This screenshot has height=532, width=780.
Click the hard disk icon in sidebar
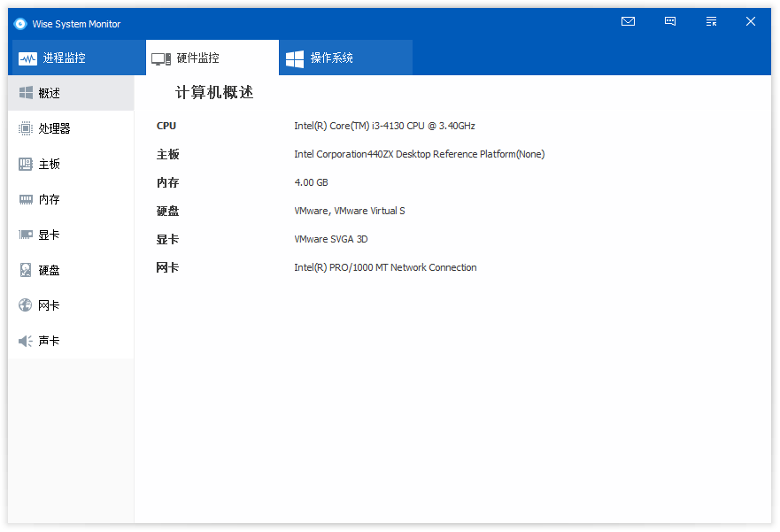26,270
